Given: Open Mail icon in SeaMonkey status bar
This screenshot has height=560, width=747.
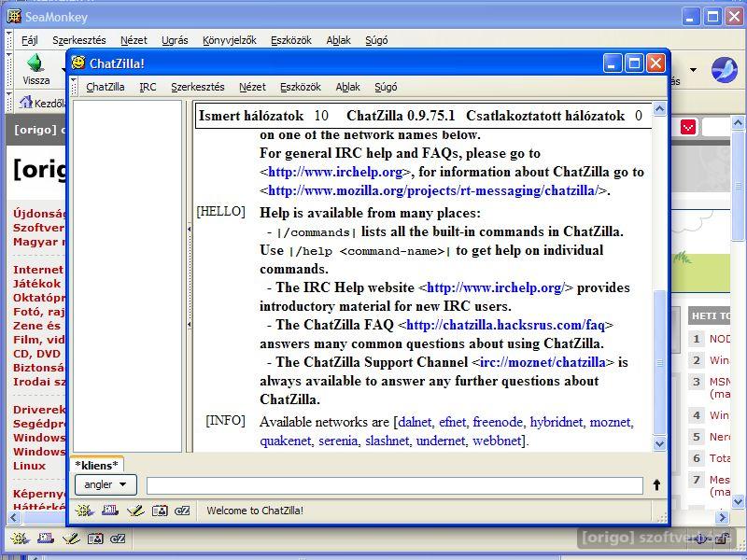Looking at the screenshot, I should pyautogui.click(x=46, y=539).
